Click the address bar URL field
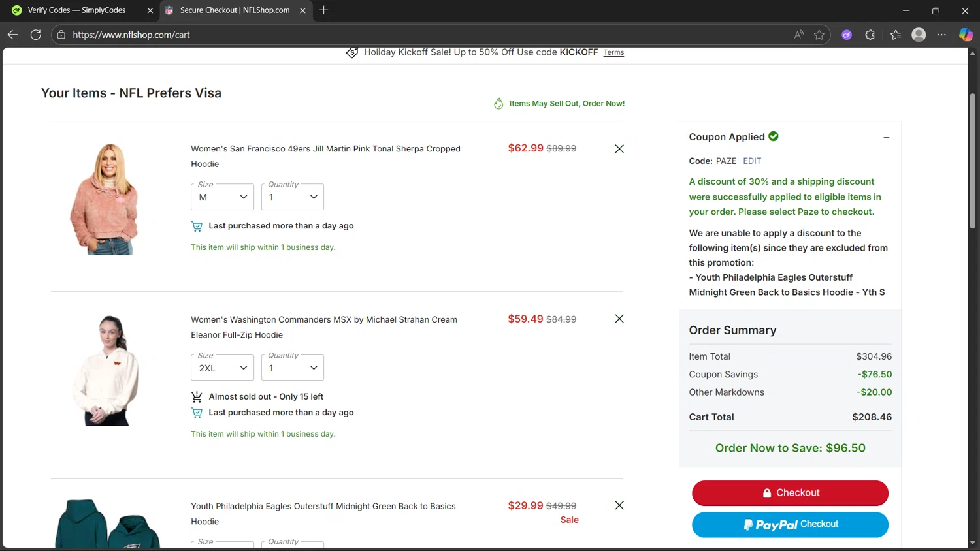This screenshot has width=980, height=551. point(418,35)
